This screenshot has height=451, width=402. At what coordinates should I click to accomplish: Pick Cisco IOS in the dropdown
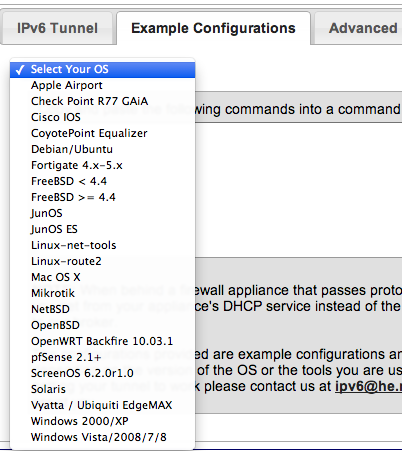(x=102, y=117)
